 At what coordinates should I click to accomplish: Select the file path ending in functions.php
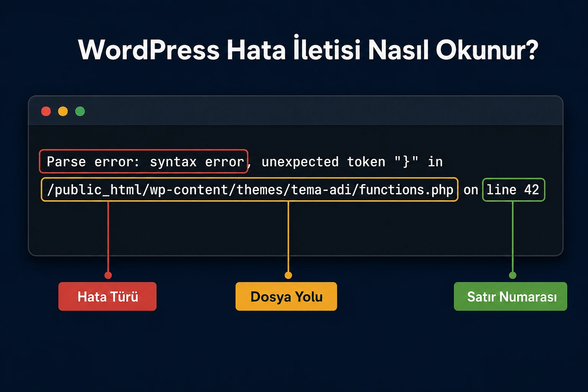(250, 189)
